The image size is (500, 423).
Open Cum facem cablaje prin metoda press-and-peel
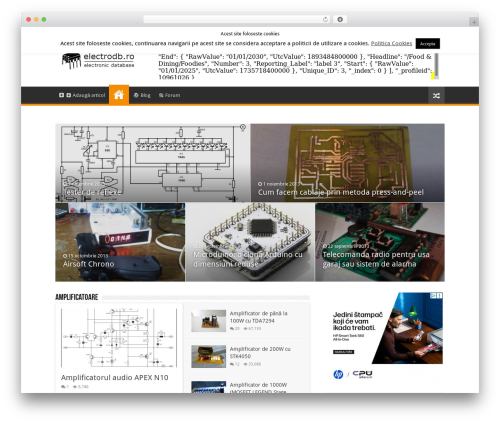[341, 192]
